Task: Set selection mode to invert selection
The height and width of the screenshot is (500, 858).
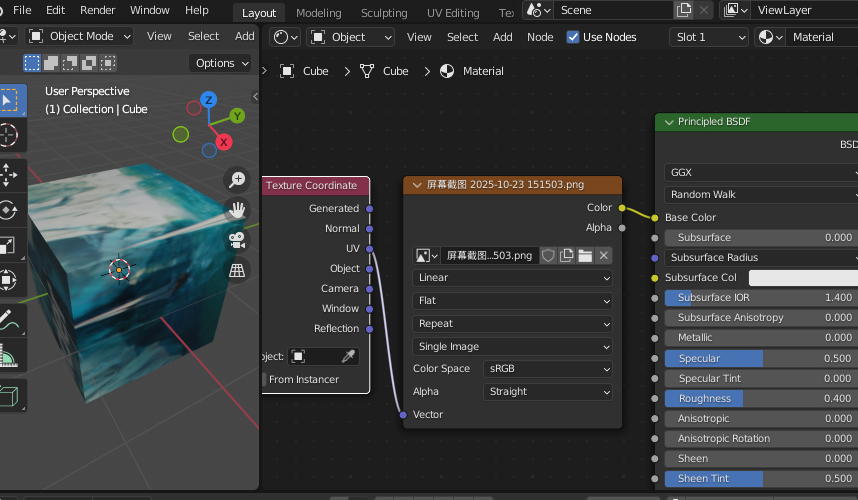Action: (x=89, y=63)
